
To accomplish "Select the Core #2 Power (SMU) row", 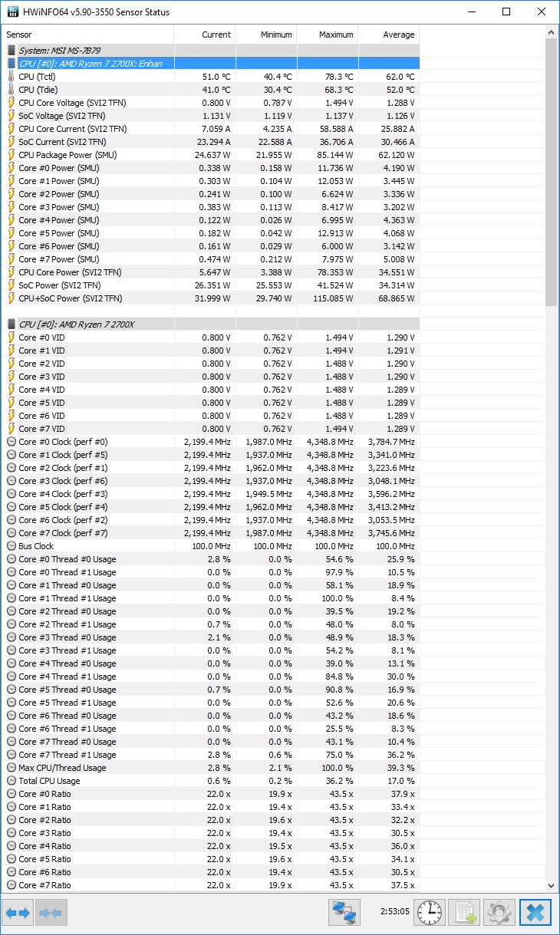I will [x=211, y=194].
